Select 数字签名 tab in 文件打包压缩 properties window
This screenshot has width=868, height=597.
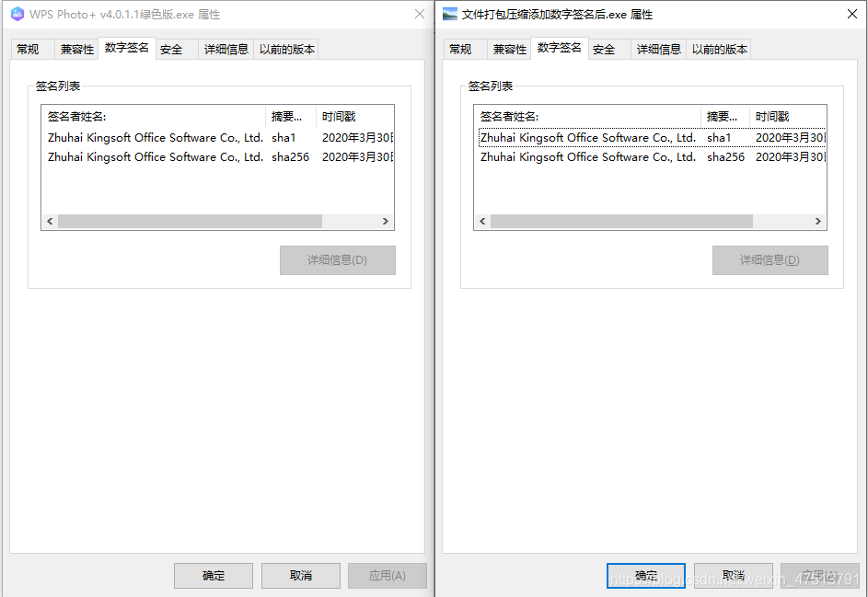click(559, 48)
